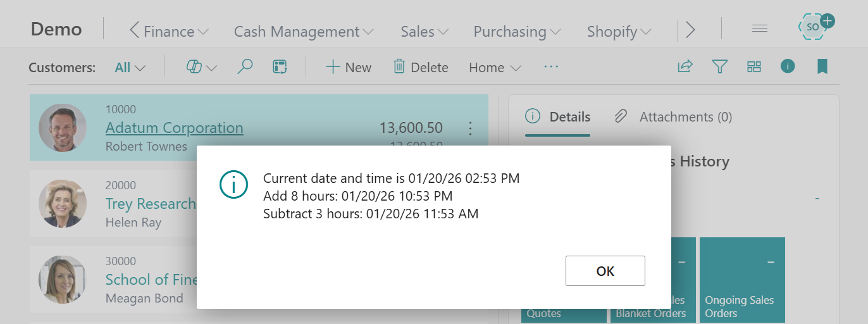The width and height of the screenshot is (868, 324).
Task: Open the Home actions menu
Action: click(x=495, y=68)
